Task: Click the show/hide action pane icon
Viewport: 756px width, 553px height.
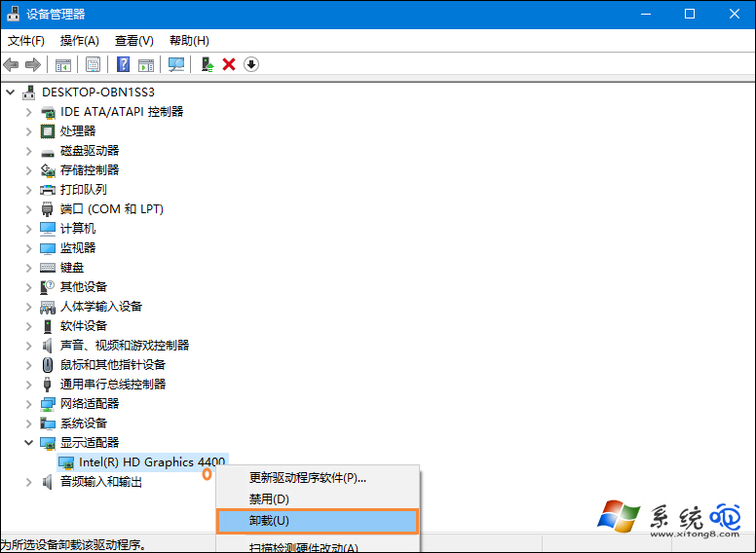Action: (x=145, y=64)
